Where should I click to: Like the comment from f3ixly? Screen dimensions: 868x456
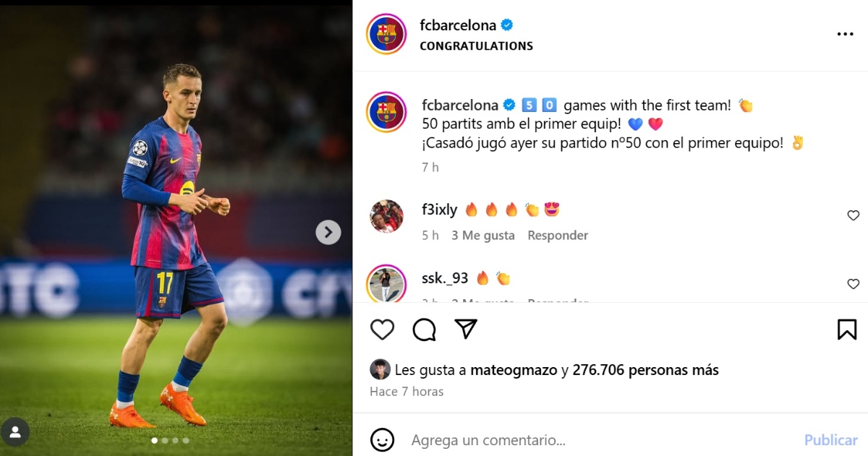point(853,215)
